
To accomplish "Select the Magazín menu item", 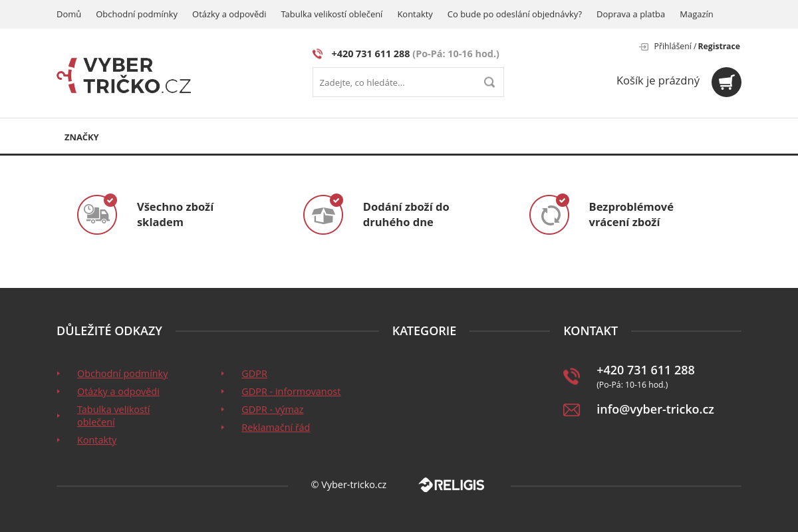I will click(696, 14).
